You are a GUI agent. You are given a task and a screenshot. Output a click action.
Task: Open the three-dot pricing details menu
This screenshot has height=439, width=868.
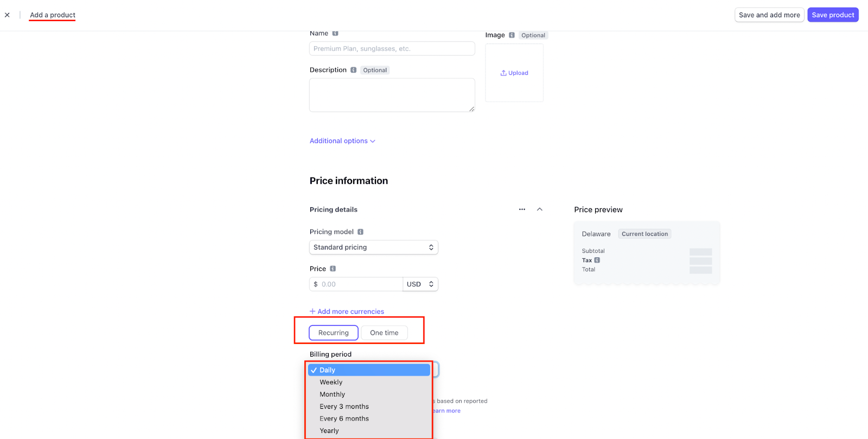(x=522, y=209)
